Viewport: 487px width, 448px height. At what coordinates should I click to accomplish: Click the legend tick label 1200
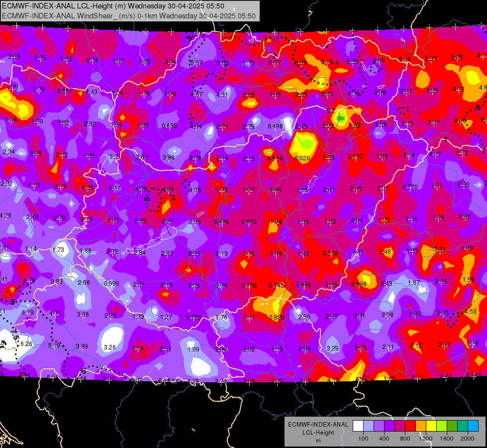(x=426, y=439)
